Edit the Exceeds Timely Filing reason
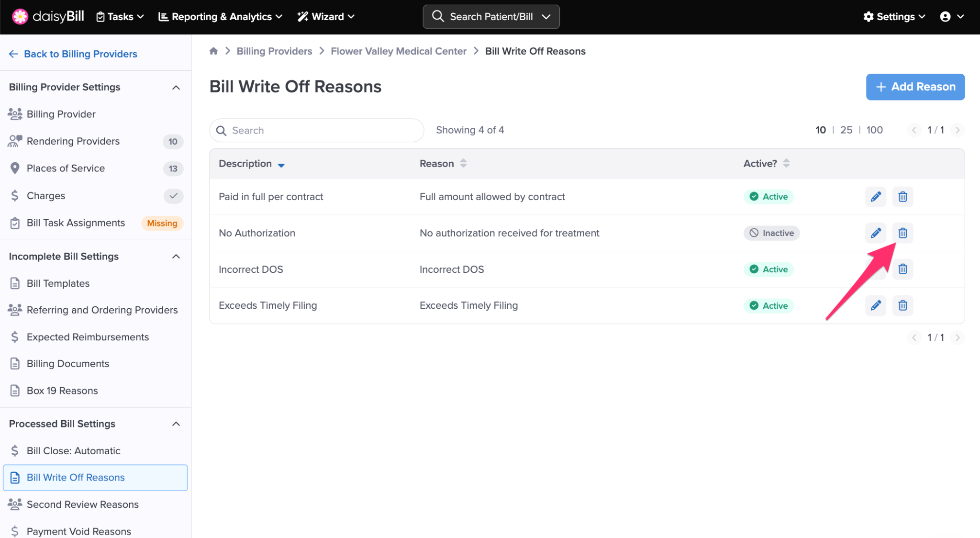 tap(875, 305)
